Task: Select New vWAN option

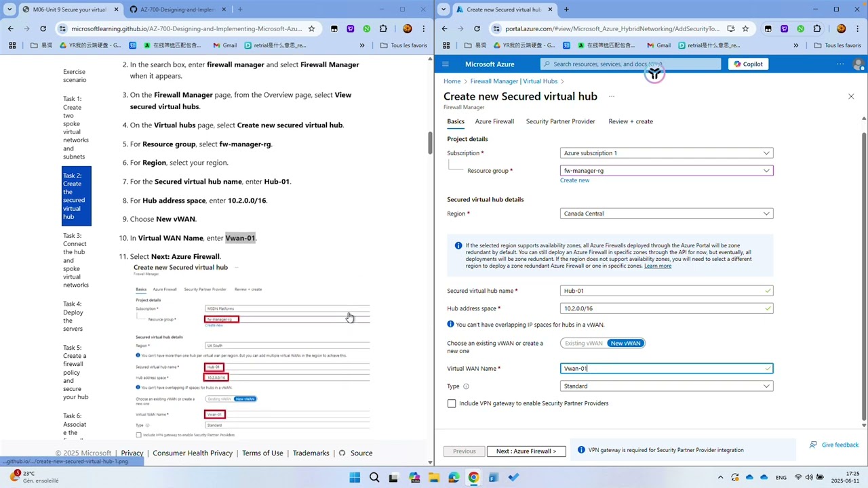Action: 625,343
